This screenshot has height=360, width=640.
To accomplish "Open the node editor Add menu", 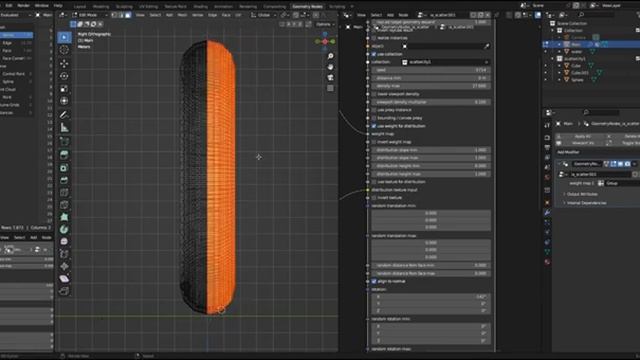I will pos(390,15).
